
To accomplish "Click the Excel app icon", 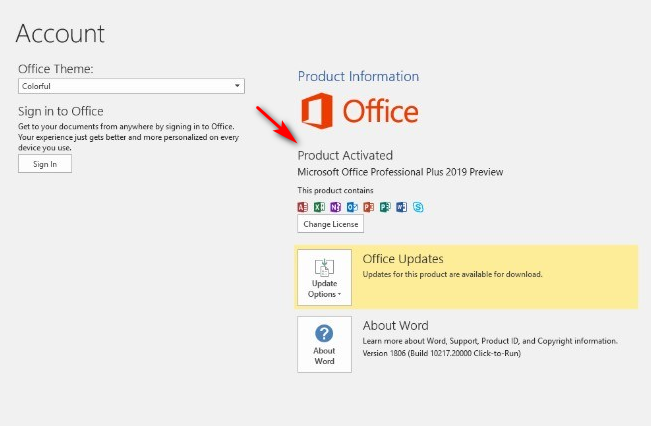I will pos(319,207).
